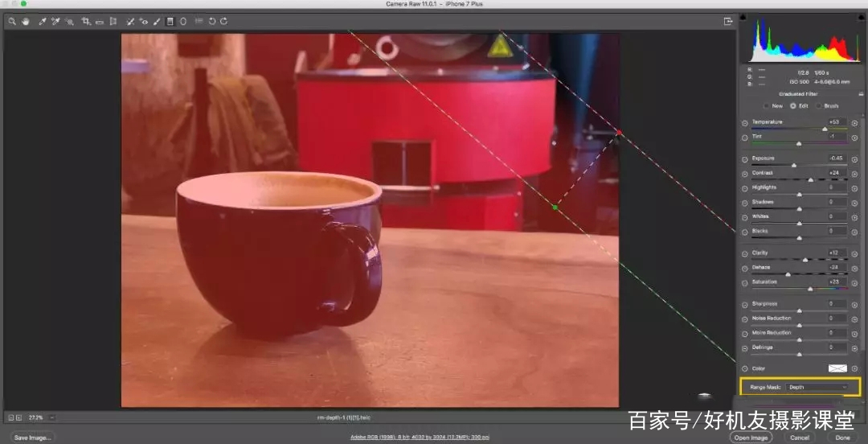Screen dimensions: 868x444
Task: Open the Camera Raw preferences dialog icon
Action: (199, 21)
